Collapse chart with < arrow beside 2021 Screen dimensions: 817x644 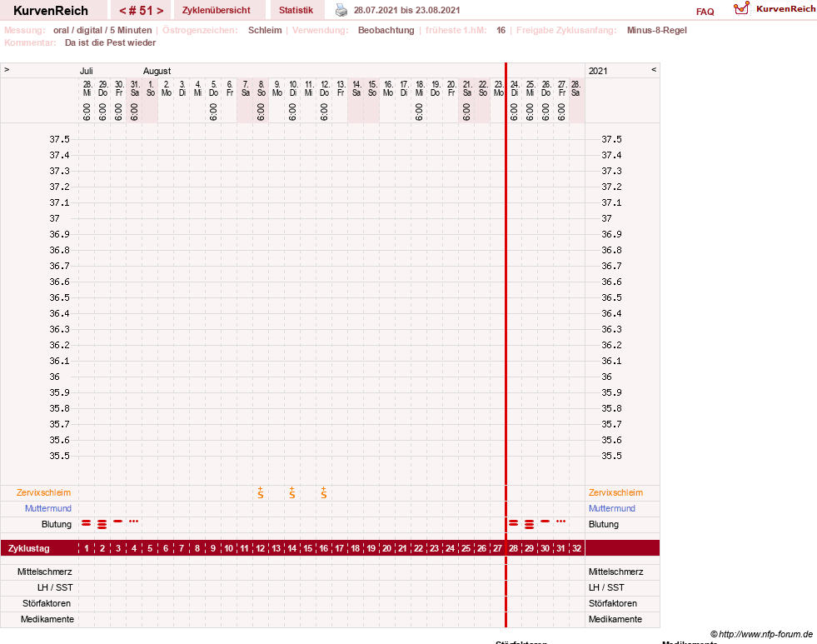pyautogui.click(x=654, y=69)
